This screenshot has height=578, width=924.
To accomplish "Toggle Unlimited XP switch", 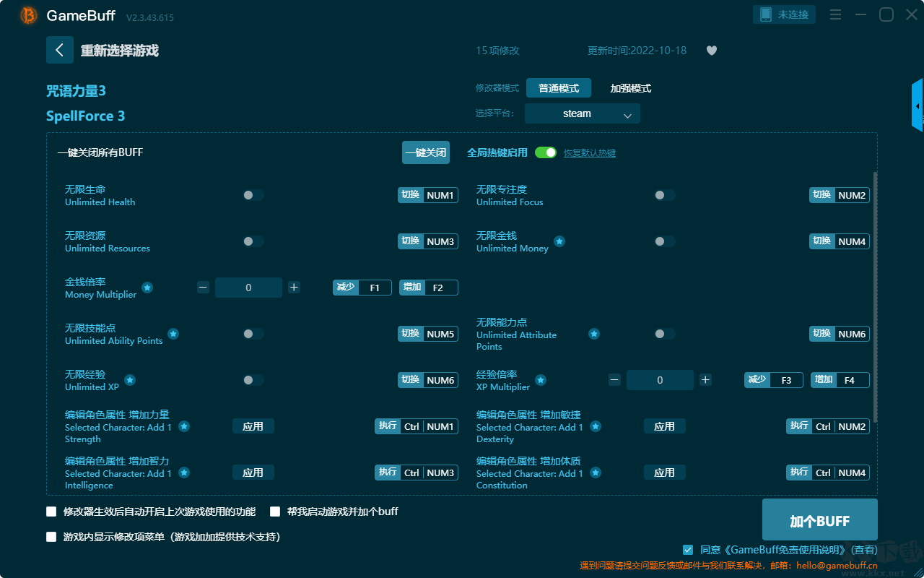I will tap(253, 380).
